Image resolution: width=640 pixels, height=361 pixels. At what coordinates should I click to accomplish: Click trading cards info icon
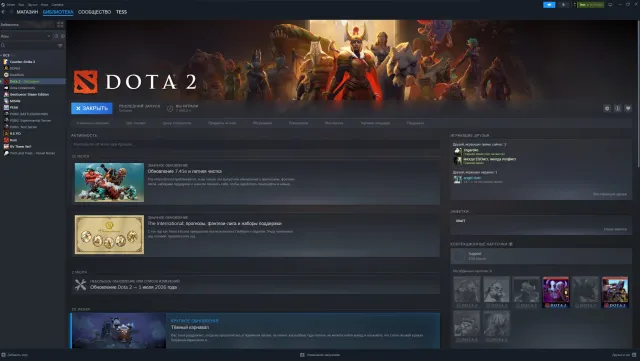point(511,244)
